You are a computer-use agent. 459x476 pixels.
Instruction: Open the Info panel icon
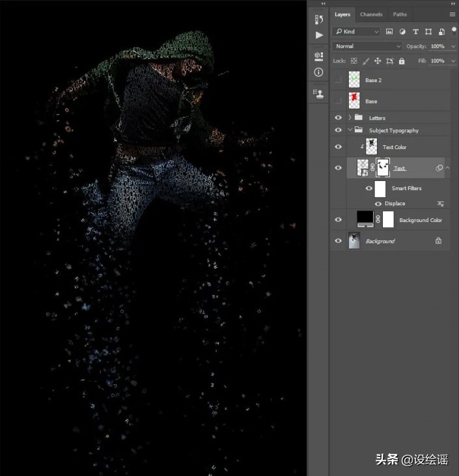coord(318,72)
